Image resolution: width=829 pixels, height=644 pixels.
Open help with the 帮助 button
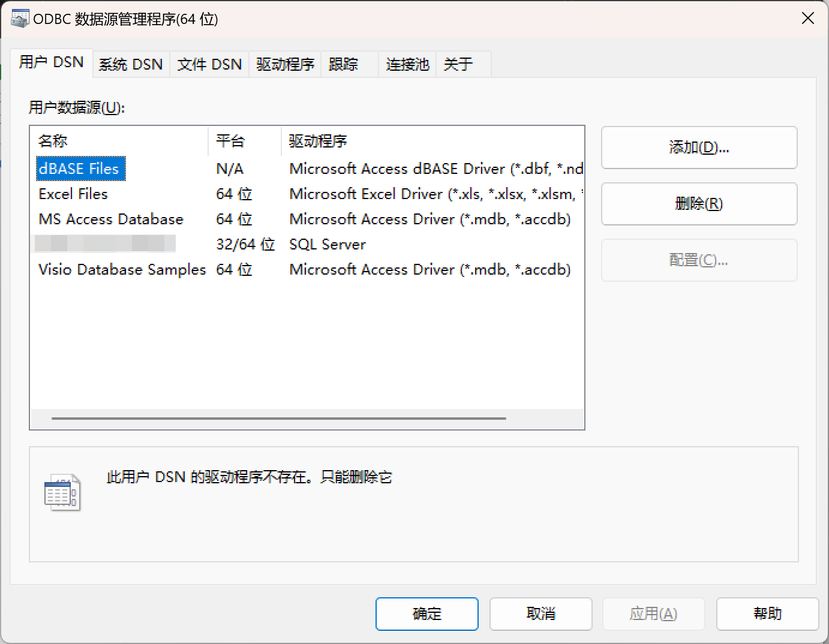768,614
